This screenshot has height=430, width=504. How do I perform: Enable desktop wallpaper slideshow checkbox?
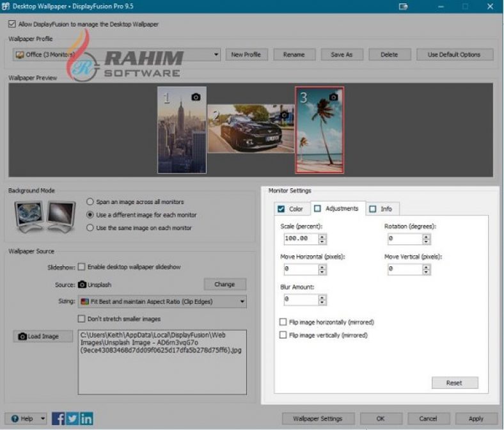coord(81,267)
